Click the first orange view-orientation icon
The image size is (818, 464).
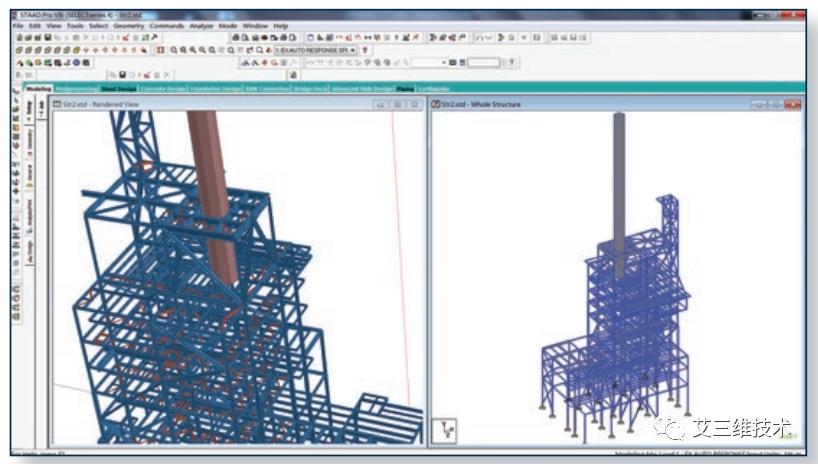87,49
